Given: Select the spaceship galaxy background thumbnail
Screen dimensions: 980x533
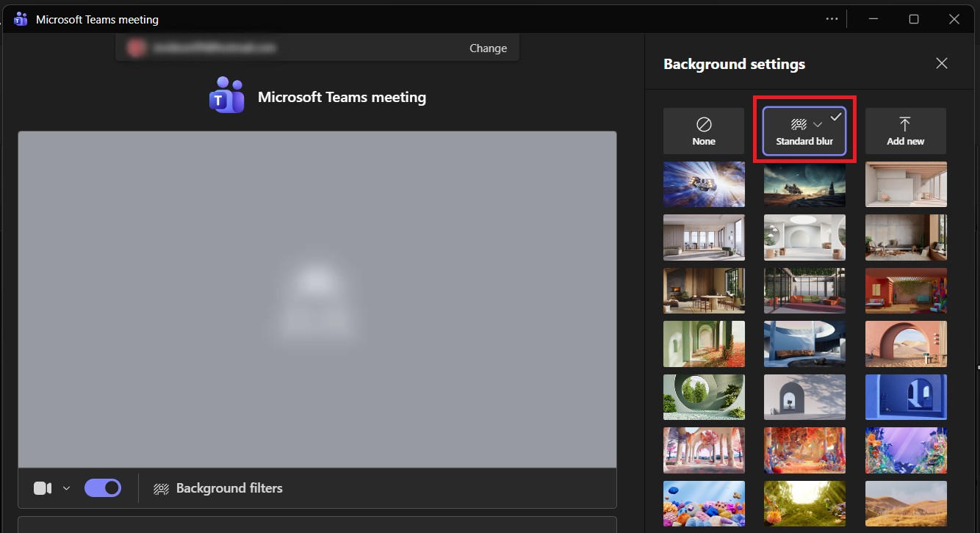Looking at the screenshot, I should 704,184.
